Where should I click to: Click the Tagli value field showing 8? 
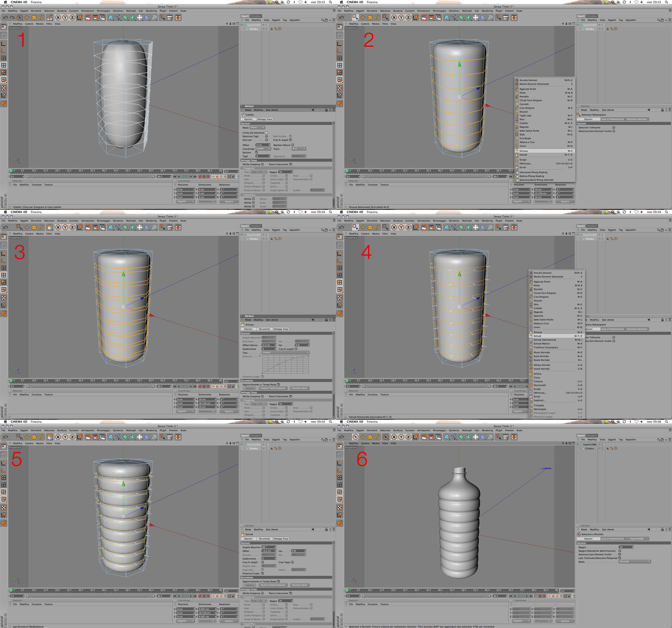tap(262, 156)
